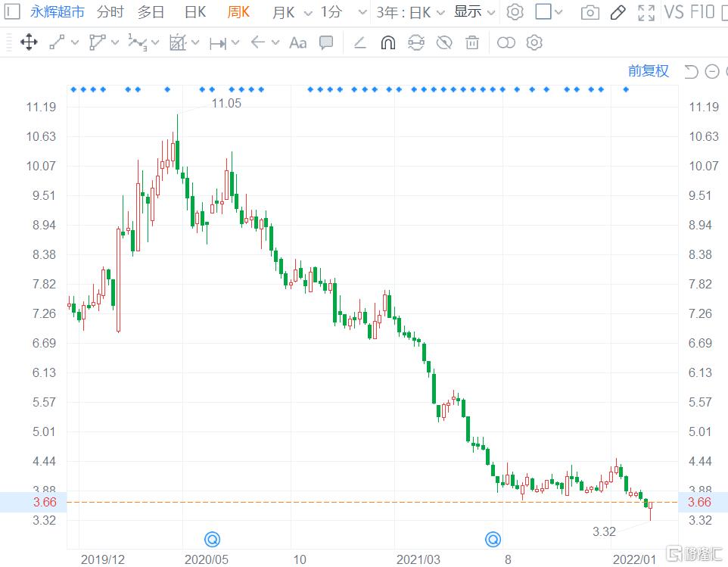Expand wave pattern tool dropdown arrow

(155, 42)
